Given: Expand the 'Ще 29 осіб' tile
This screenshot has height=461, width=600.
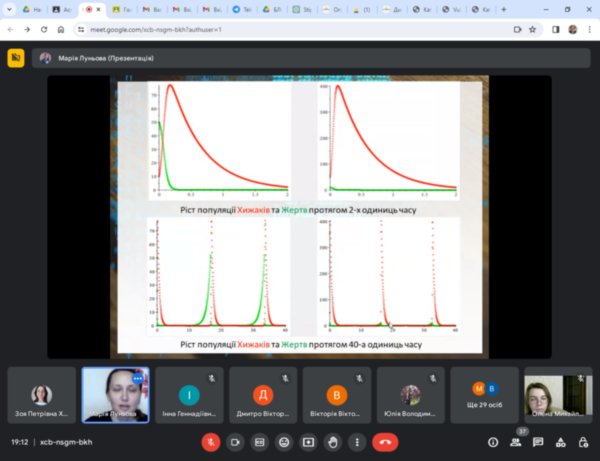Looking at the screenshot, I should pos(484,396).
